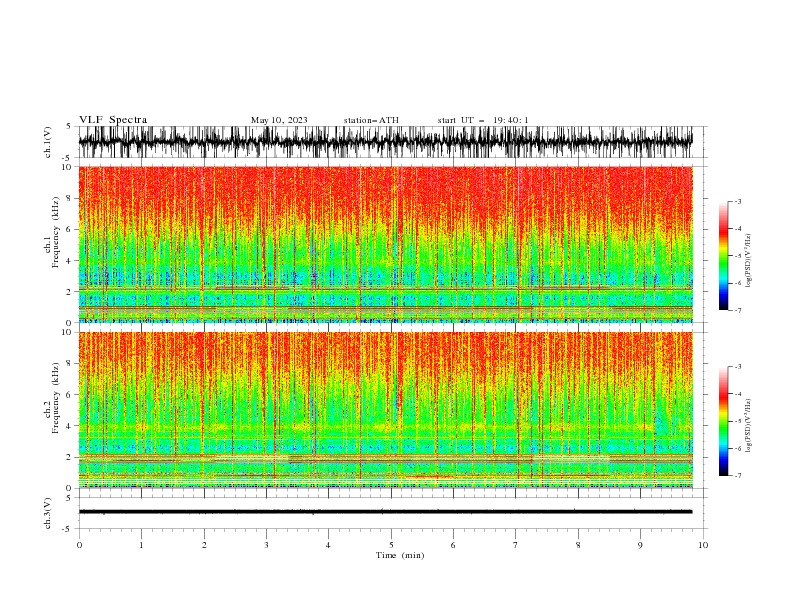The width and height of the screenshot is (792, 612).
Task: Click the '6' frequency tick on ch.1 axis
Action: (69, 229)
